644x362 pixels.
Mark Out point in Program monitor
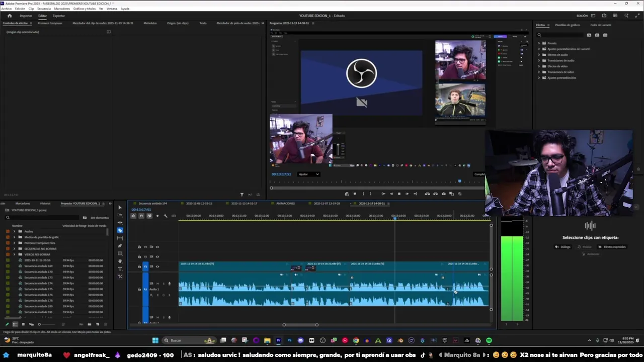[x=371, y=194]
